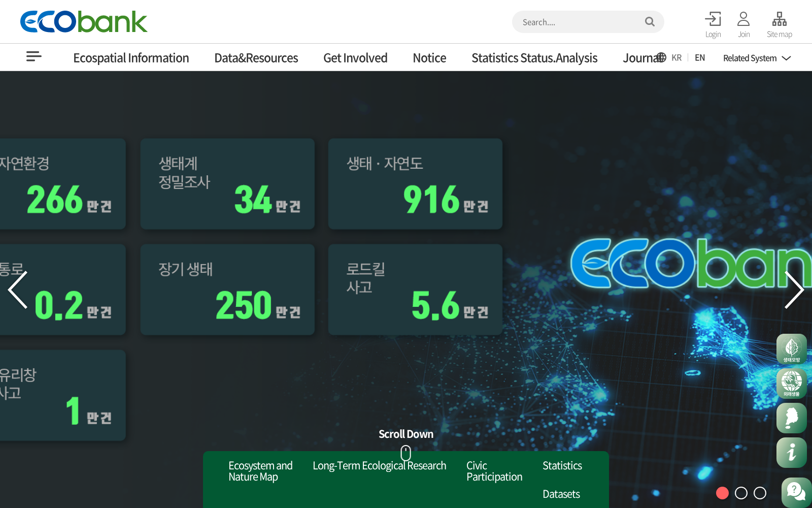The image size is (812, 508).
Task: Open the 생태모방 leaf quick icon
Action: coord(792,349)
